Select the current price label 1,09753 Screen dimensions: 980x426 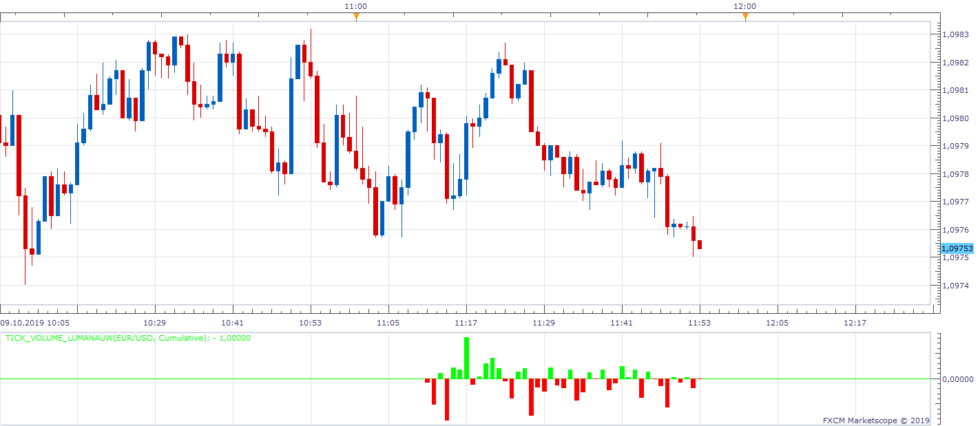point(957,248)
